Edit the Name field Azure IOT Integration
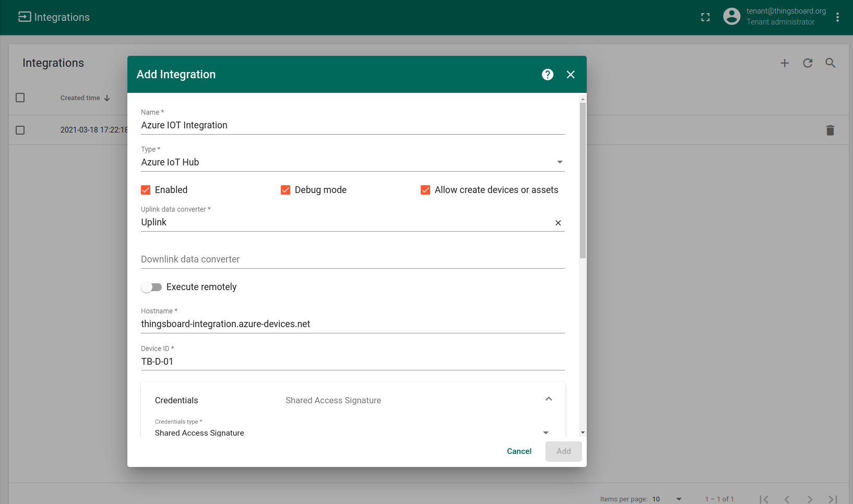 pos(353,125)
